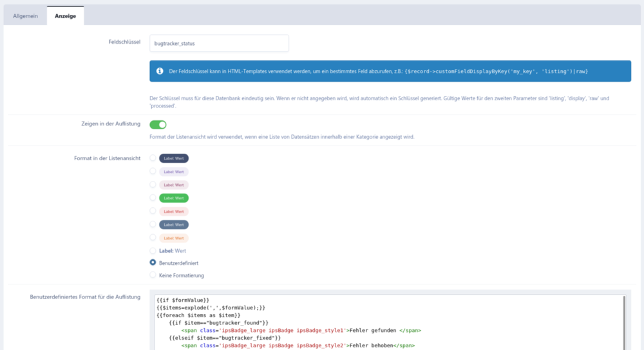Image resolution: width=644 pixels, height=350 pixels.
Task: Click the dark navy Label: Wert badge
Action: click(x=174, y=158)
